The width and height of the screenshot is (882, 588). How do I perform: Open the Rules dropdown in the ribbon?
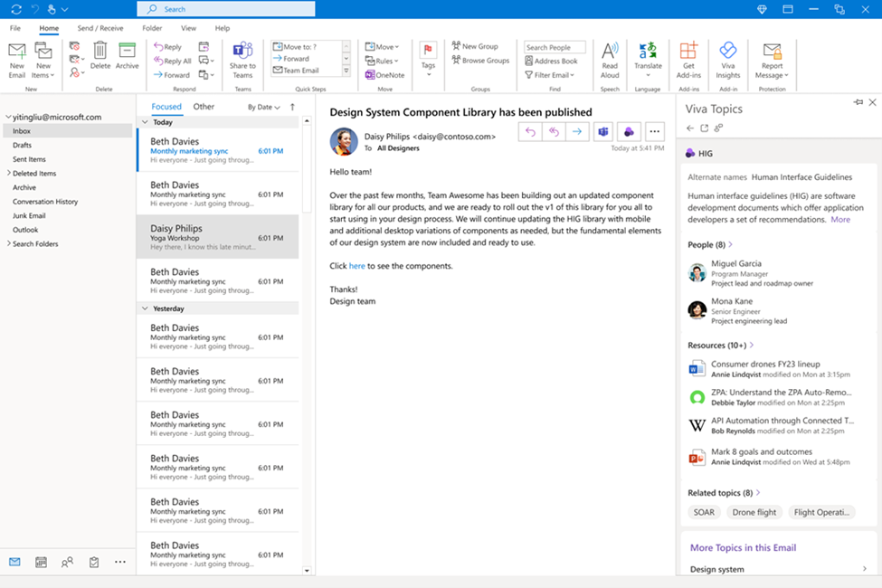click(382, 61)
